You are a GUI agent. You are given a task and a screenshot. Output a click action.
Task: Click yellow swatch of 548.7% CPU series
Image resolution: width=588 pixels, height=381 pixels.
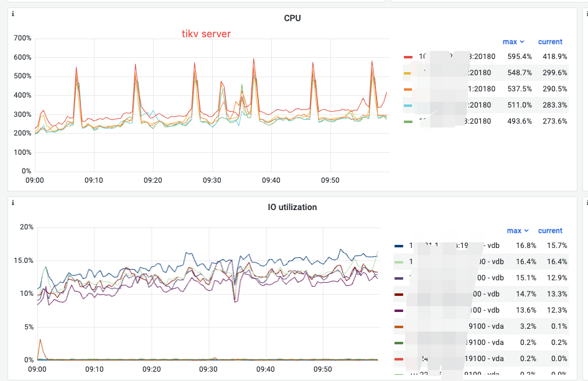[408, 73]
